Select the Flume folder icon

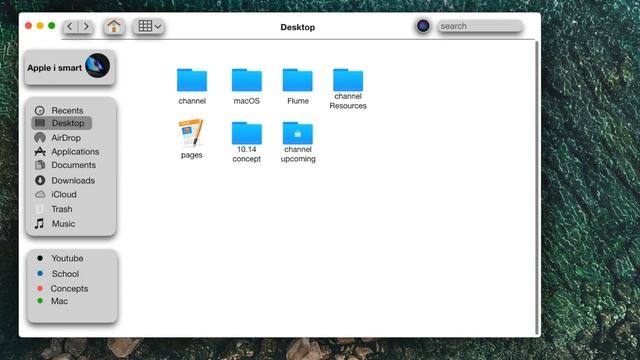click(x=298, y=80)
